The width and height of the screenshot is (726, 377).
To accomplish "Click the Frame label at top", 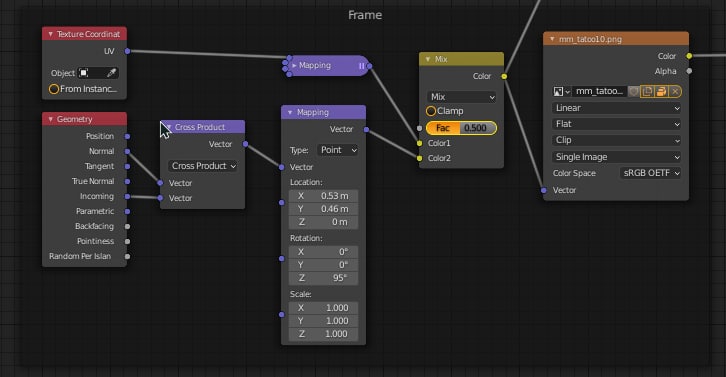I will (x=365, y=15).
